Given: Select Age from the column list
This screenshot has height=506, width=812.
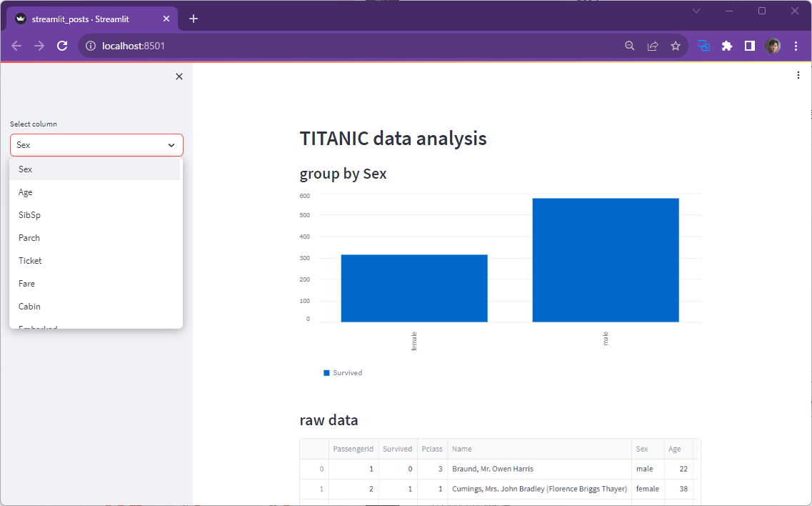Looking at the screenshot, I should 25,192.
